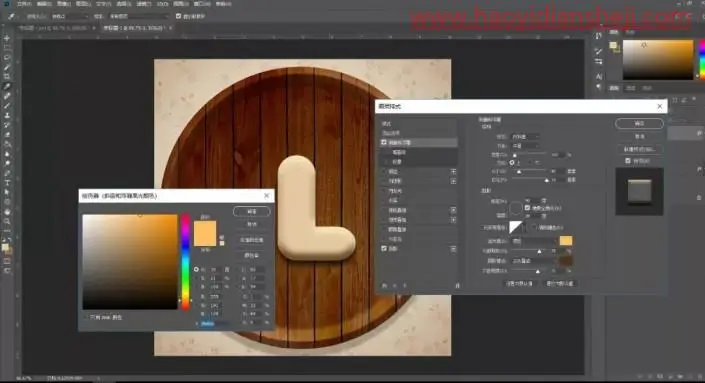Open the bevel Style dropdown
Image resolution: width=705 pixels, height=383 pixels.
click(x=525, y=136)
